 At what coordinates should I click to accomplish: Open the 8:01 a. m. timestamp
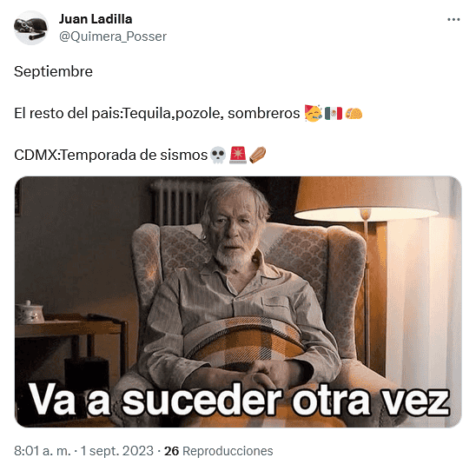43,451
